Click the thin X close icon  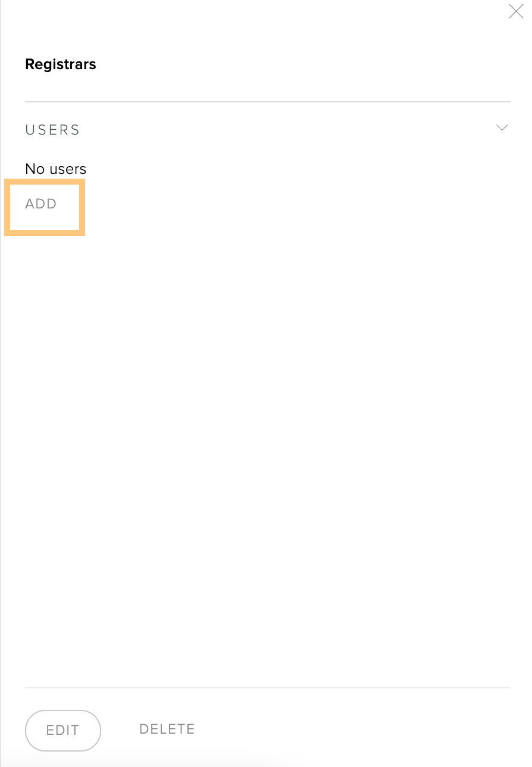click(x=516, y=11)
